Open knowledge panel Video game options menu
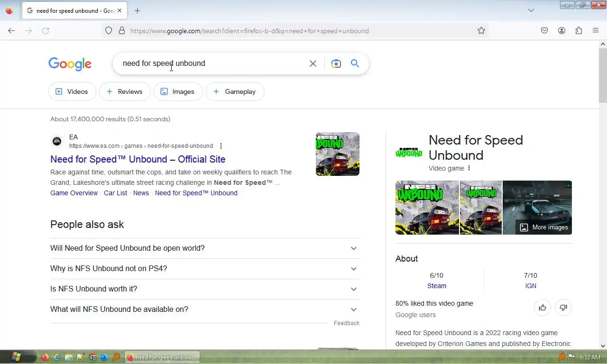 click(469, 168)
